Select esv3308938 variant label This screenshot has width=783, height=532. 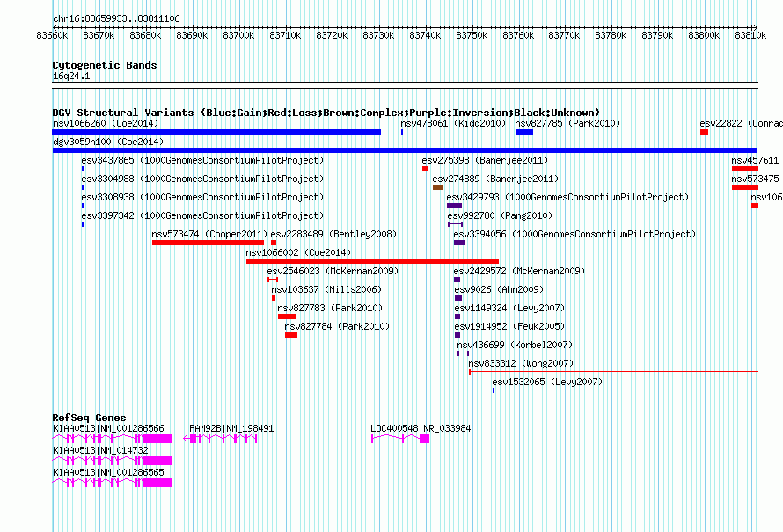click(202, 197)
